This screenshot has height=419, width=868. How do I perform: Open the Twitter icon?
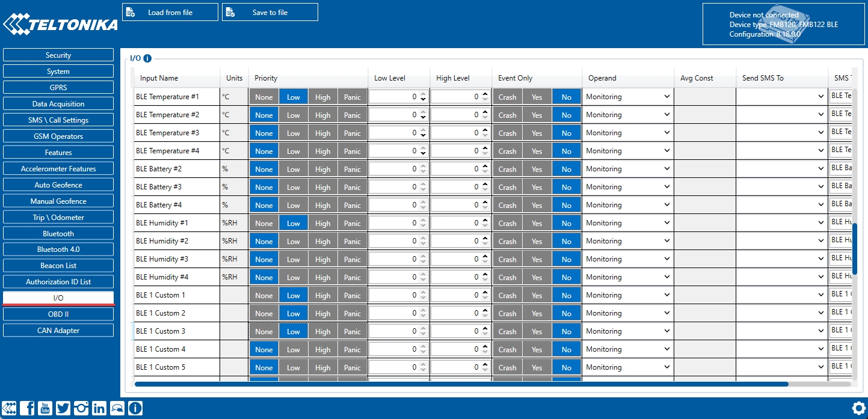[x=63, y=408]
